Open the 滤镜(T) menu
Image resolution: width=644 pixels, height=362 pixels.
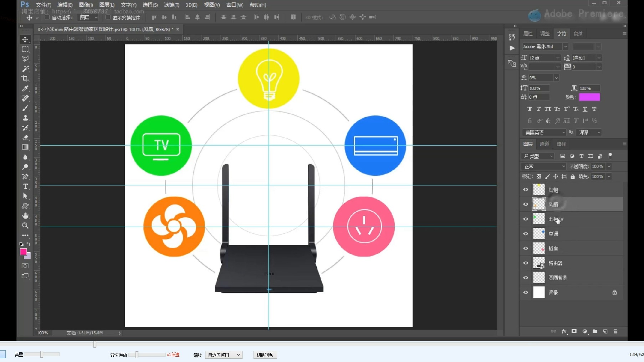point(172,5)
